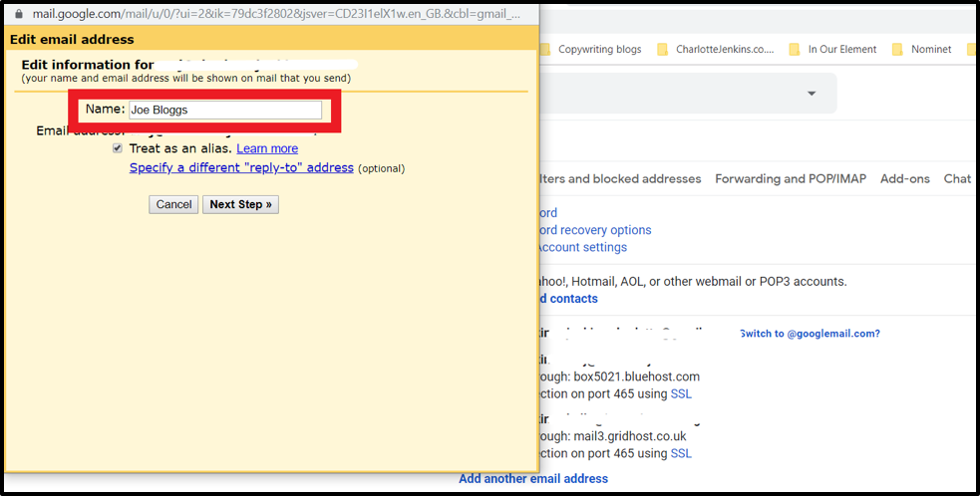The width and height of the screenshot is (980, 496).
Task: Expand the Gmail search options arrow
Action: click(x=812, y=94)
